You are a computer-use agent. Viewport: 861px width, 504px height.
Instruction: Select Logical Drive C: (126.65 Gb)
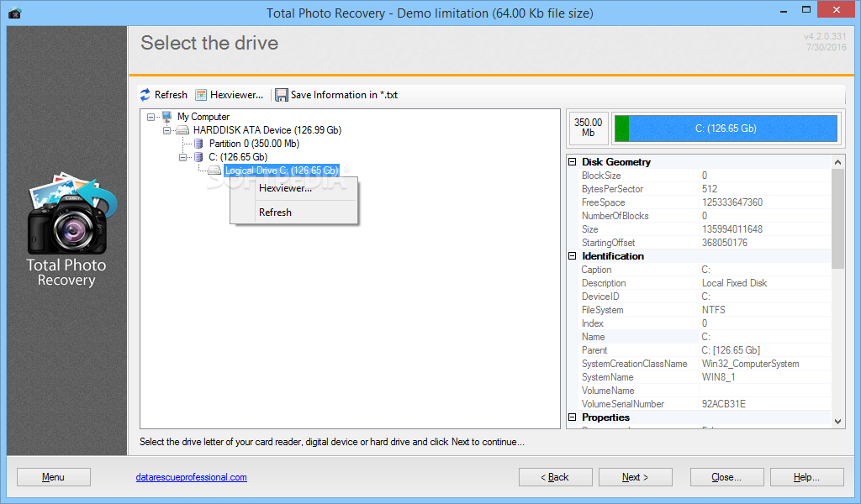[282, 171]
